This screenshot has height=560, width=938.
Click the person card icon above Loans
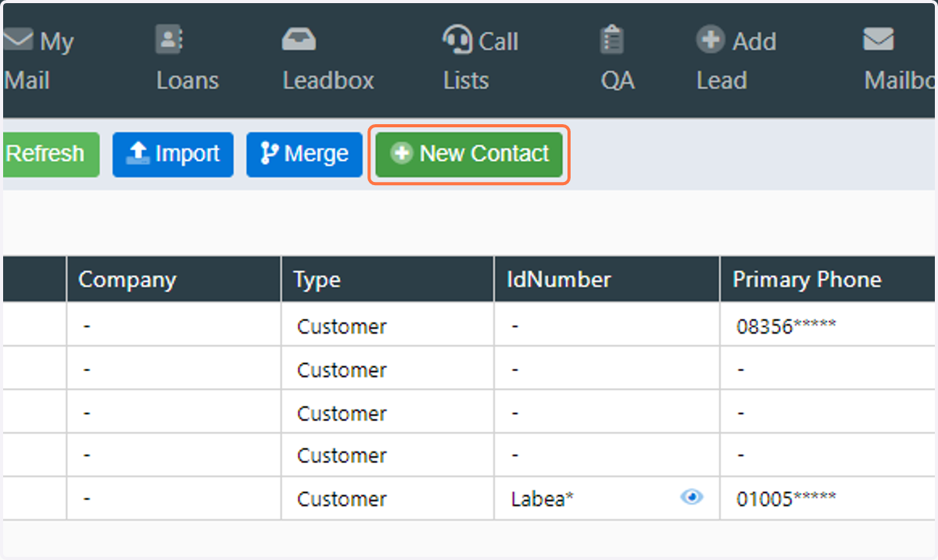pos(169,39)
